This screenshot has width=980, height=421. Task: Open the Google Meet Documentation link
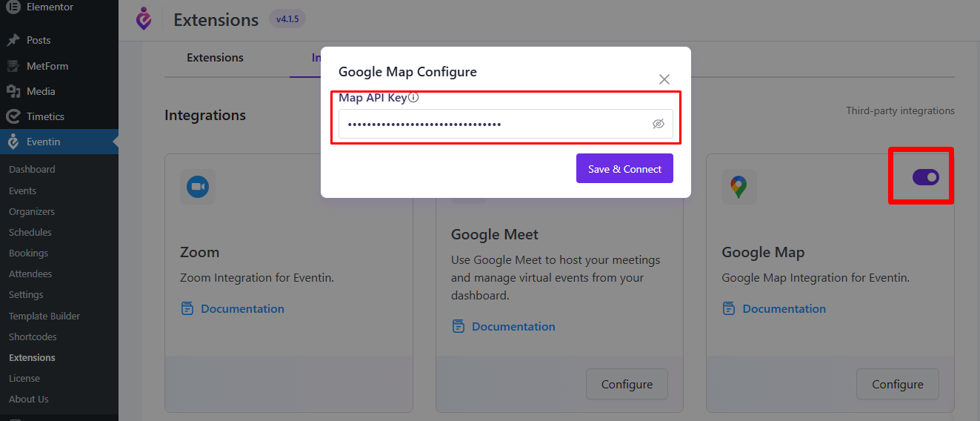(513, 326)
